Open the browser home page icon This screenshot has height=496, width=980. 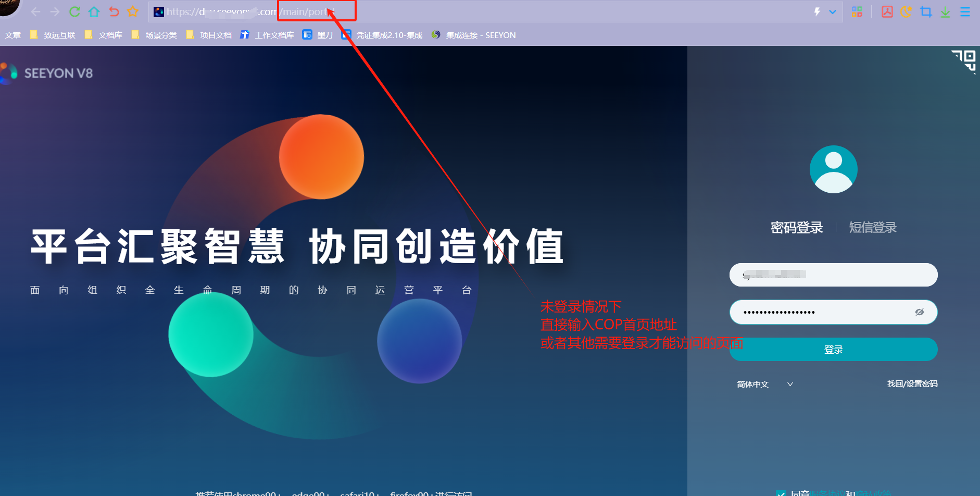pyautogui.click(x=94, y=11)
